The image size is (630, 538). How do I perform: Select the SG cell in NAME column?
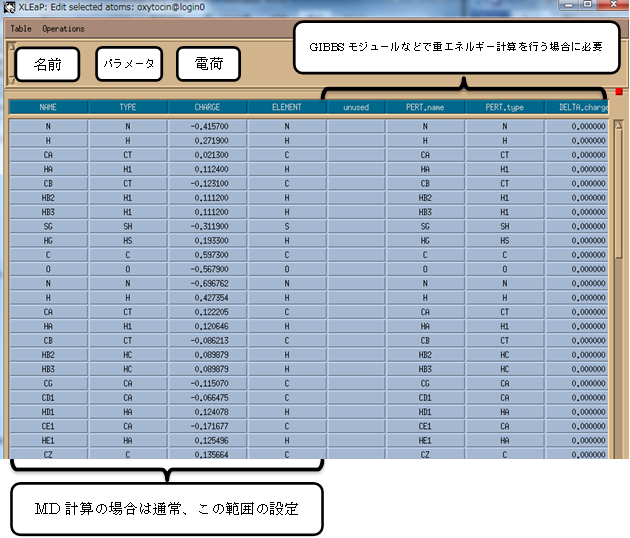47,227
